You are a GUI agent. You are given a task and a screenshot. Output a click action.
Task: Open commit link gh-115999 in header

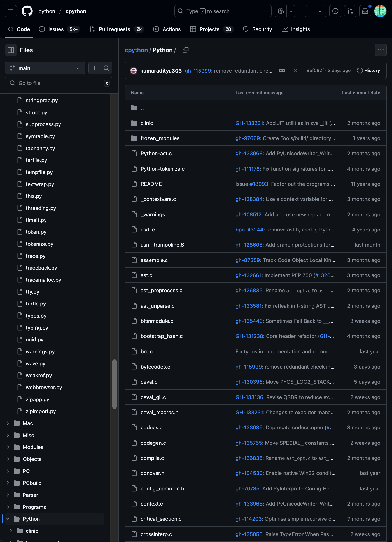pos(198,71)
